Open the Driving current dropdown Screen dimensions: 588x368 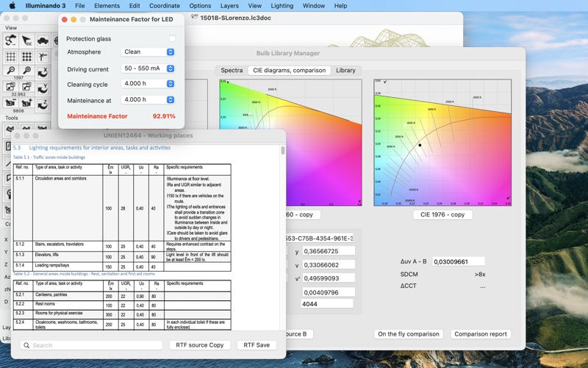click(x=148, y=68)
